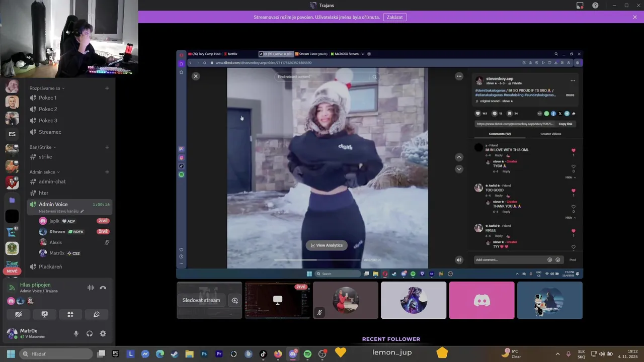The image size is (644, 362).
Task: Add channel to Ban/Strike category
Action: [107, 147]
